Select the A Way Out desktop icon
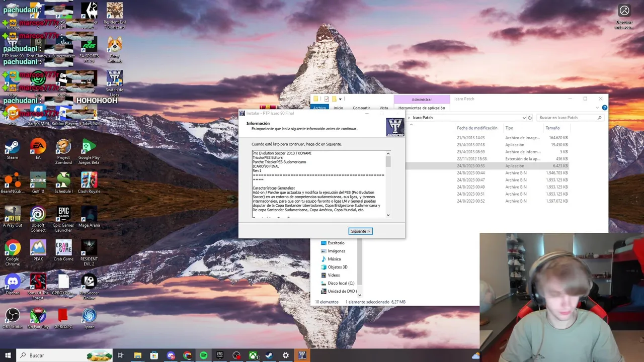The image size is (644, 362). 13,217
